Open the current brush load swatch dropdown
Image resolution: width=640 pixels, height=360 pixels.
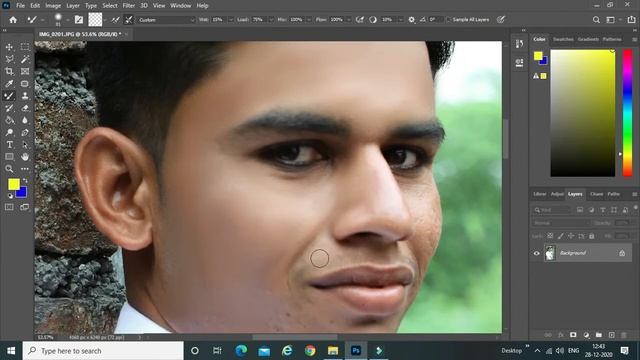coord(105,20)
